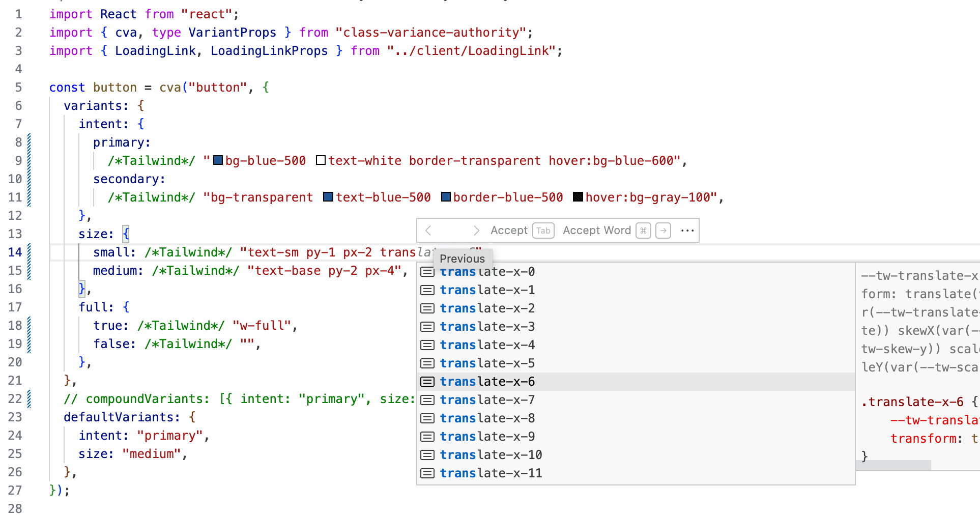Click the right arrow key icon for Accept Word
This screenshot has width=980, height=515.
tap(663, 231)
